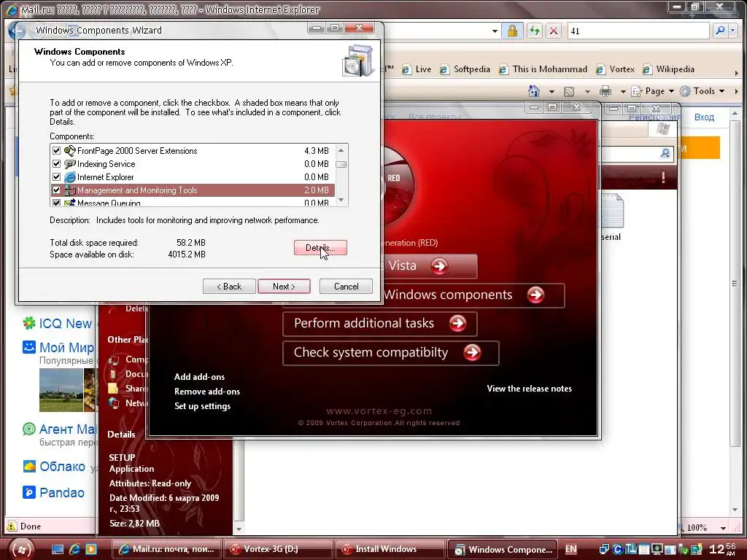Open the Wikipedia favorites link
Image resolution: width=747 pixels, height=560 pixels.
click(668, 69)
